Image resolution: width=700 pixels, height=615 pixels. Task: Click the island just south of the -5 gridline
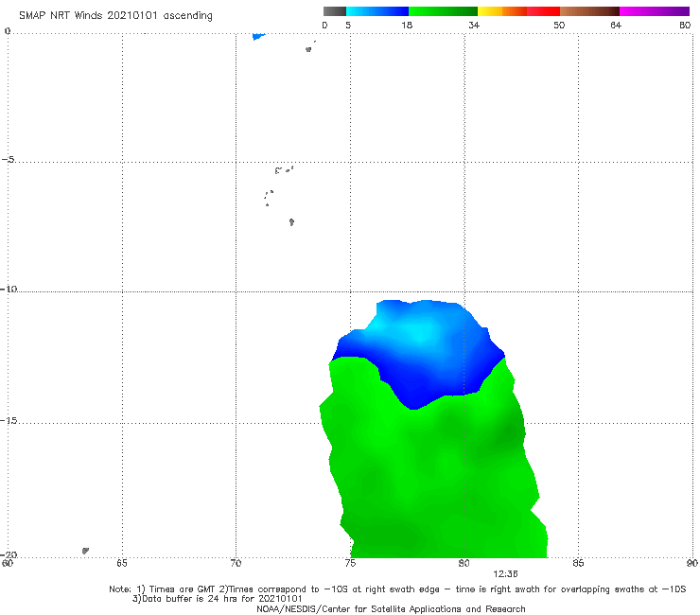284,169
